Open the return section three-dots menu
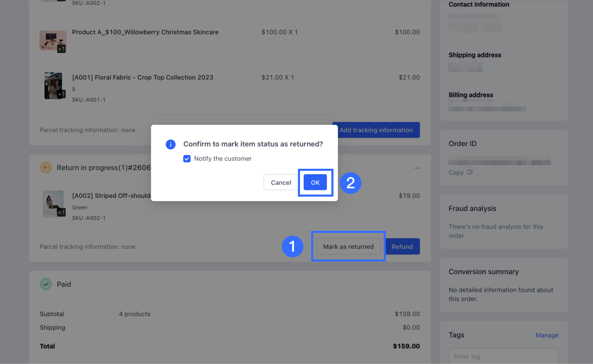Viewport: 593px width, 364px height. pos(416,168)
